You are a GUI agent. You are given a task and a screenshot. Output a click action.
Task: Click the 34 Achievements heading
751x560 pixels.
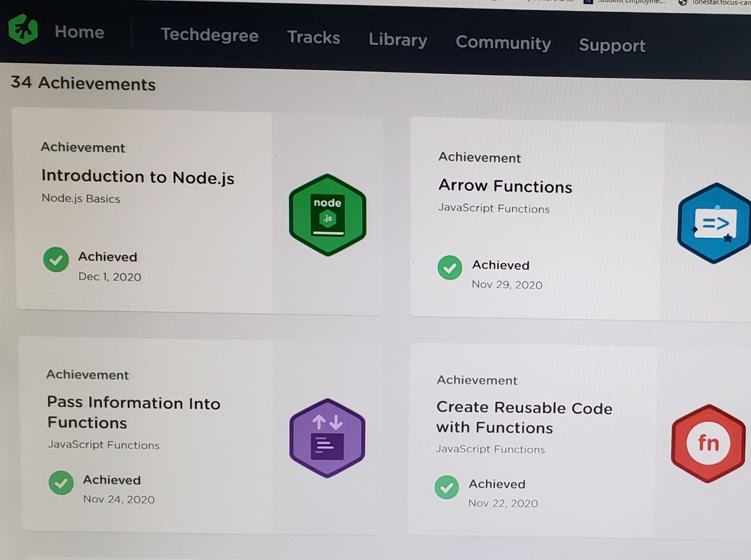pyautogui.click(x=83, y=83)
